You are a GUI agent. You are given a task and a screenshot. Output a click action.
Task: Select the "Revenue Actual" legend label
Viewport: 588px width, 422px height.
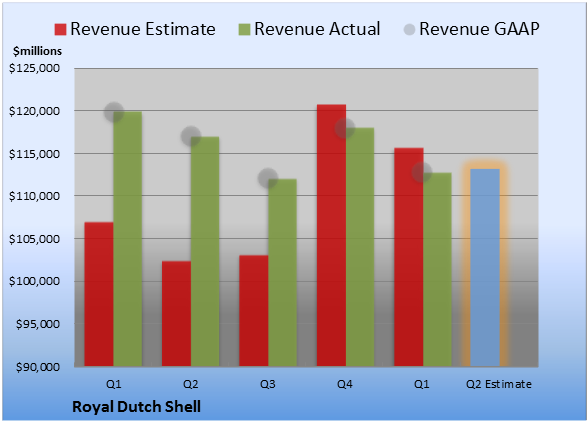point(317,29)
